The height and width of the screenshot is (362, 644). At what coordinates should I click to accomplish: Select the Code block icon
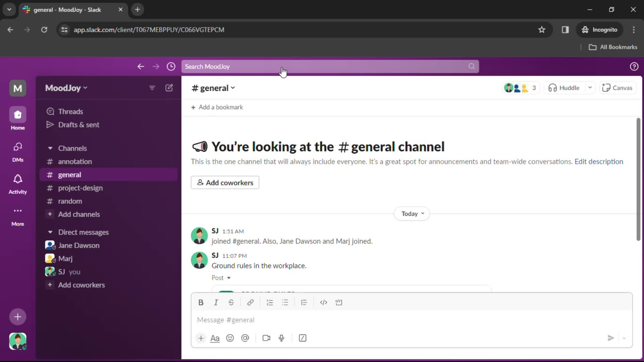tap(338, 302)
